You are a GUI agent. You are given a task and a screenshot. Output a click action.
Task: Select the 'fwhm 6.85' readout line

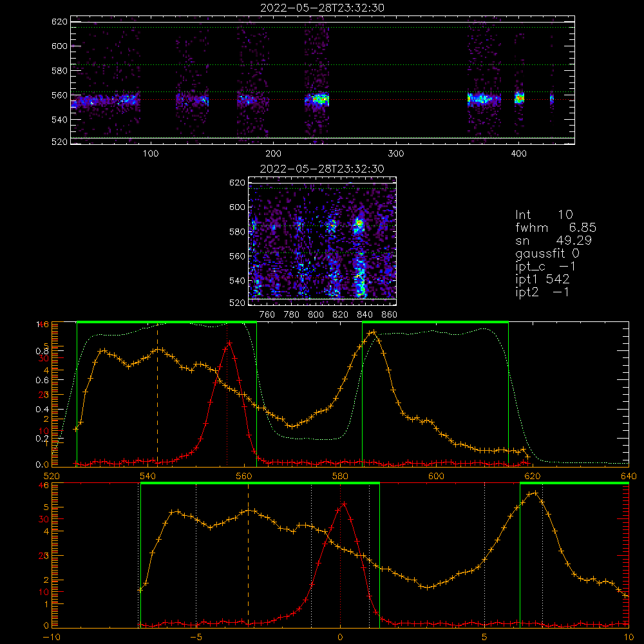556,227
